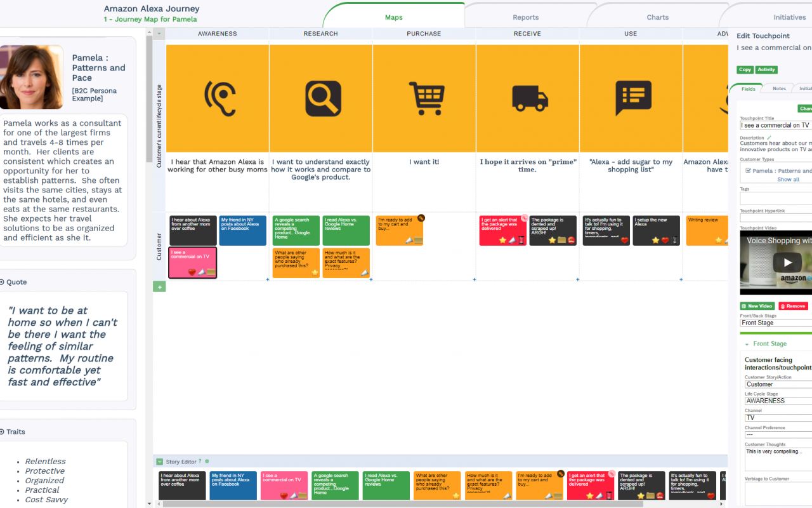The height and width of the screenshot is (508, 812).
Task: Open the Notes tab in Edit Touchpoint
Action: pyautogui.click(x=779, y=89)
